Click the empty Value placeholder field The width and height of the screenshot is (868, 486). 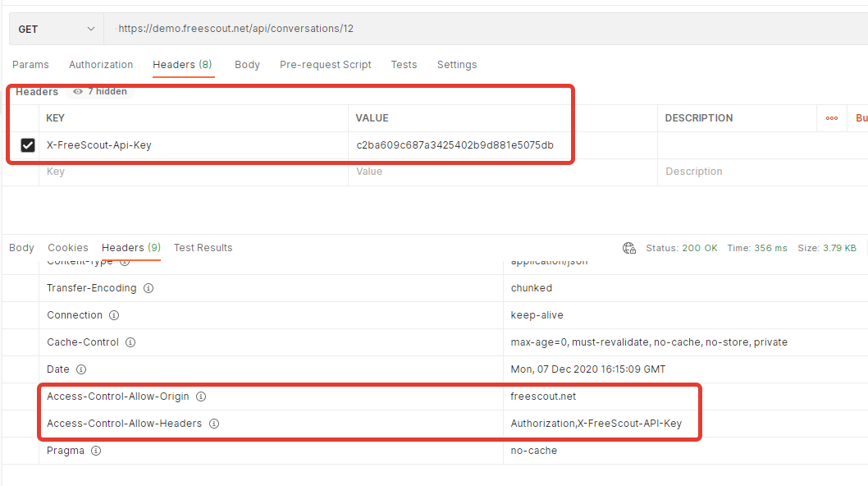(x=503, y=172)
